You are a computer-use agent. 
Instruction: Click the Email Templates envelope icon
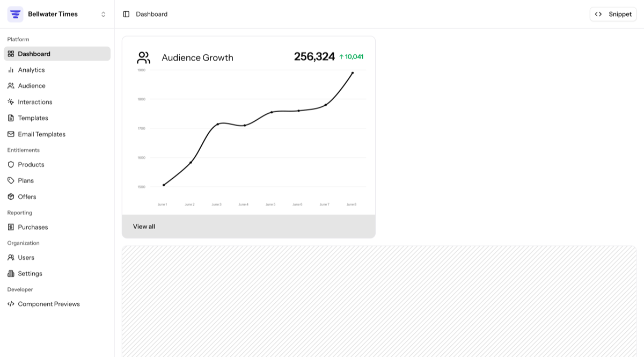click(x=11, y=134)
